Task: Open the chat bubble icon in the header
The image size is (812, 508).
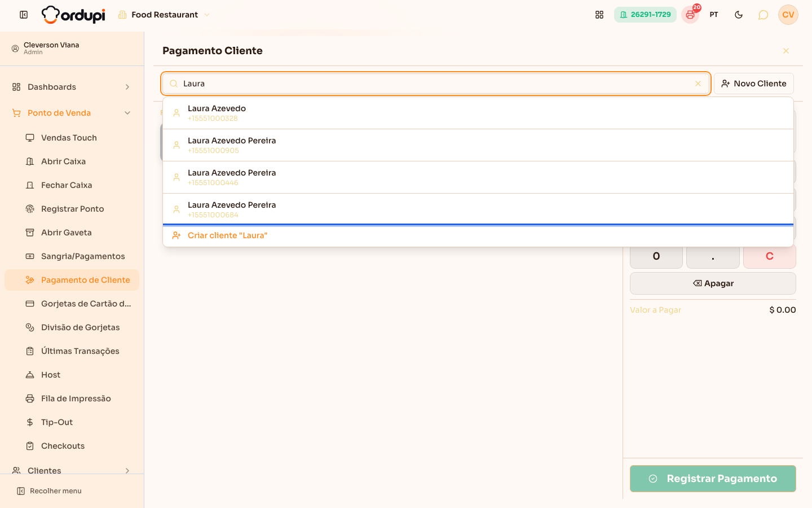Action: pos(763,15)
